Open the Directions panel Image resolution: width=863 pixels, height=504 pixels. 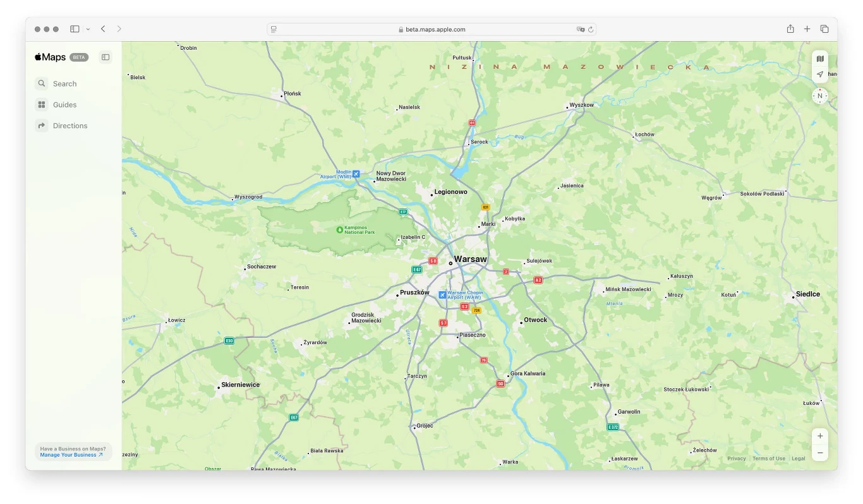41,125
